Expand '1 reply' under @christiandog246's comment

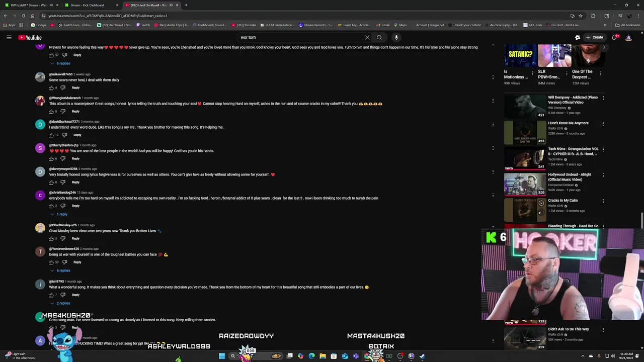point(59,214)
